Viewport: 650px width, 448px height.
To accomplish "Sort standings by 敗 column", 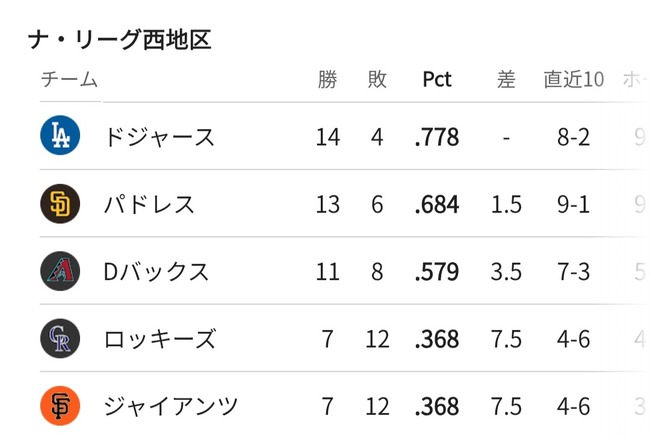I will pos(377,79).
